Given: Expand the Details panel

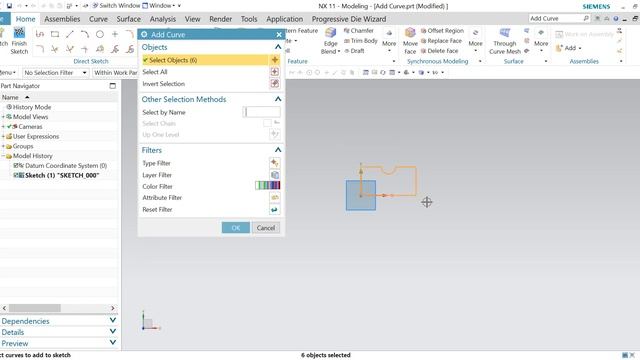Looking at the screenshot, I should (113, 332).
